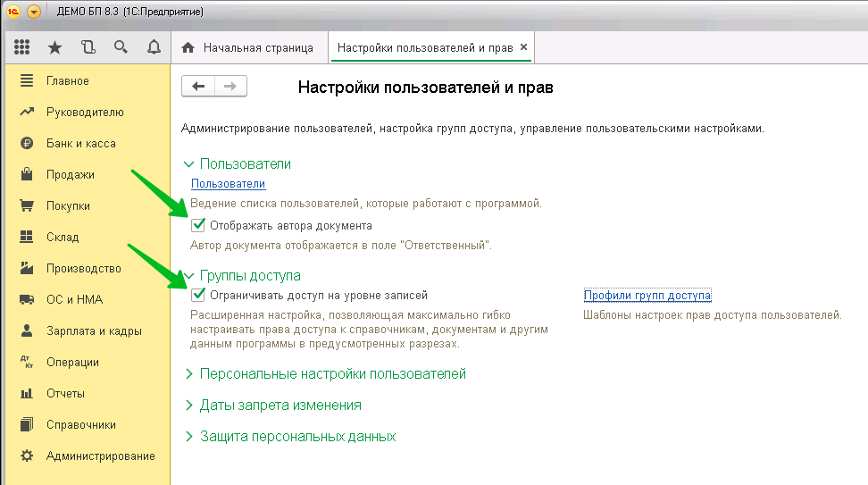Click the search magnifier icon
Viewport: 868px width, 485px height.
pos(121,47)
